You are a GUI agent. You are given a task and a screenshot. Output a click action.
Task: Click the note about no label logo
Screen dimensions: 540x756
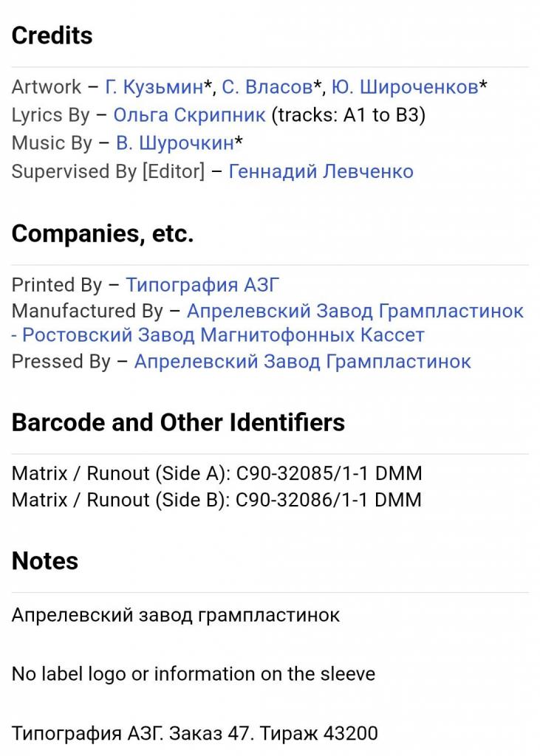coord(194,674)
